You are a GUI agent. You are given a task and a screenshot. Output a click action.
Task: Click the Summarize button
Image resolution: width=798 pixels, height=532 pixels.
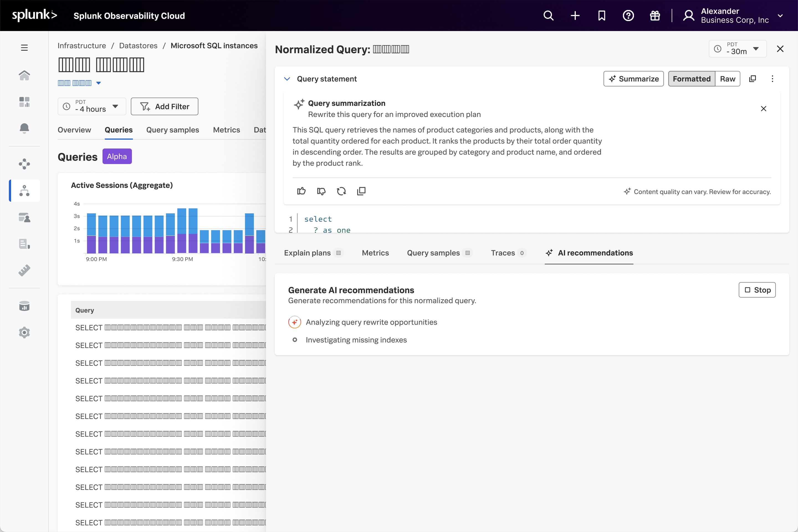pyautogui.click(x=633, y=79)
